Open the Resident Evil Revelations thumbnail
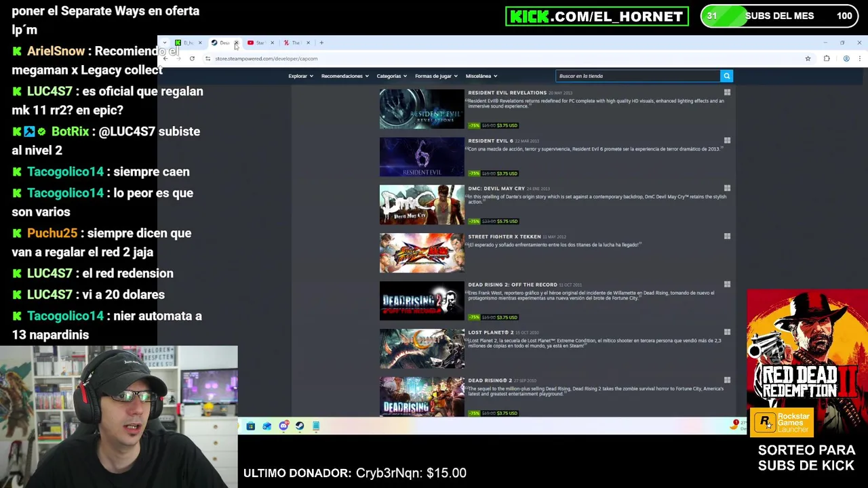The height and width of the screenshot is (488, 868). point(422,109)
